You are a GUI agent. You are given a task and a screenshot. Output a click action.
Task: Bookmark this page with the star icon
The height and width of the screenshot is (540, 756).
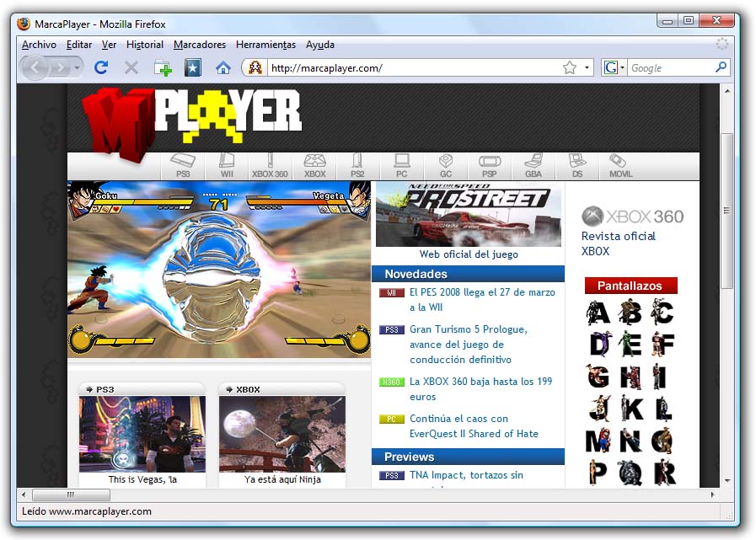point(570,68)
